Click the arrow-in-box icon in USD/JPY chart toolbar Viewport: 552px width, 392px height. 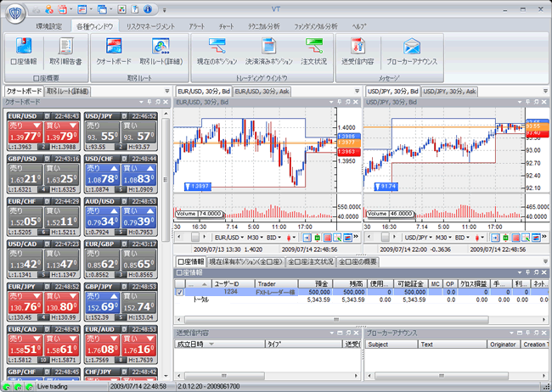(x=495, y=238)
